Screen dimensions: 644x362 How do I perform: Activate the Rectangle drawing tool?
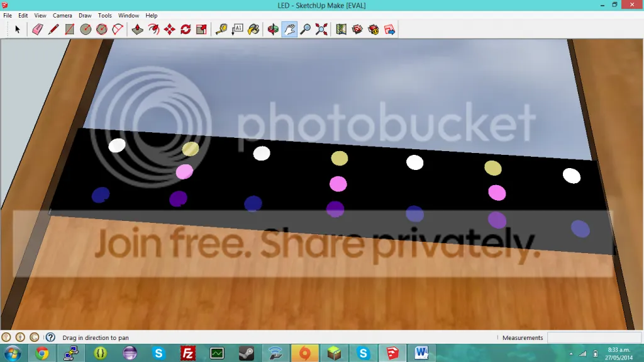coord(69,29)
